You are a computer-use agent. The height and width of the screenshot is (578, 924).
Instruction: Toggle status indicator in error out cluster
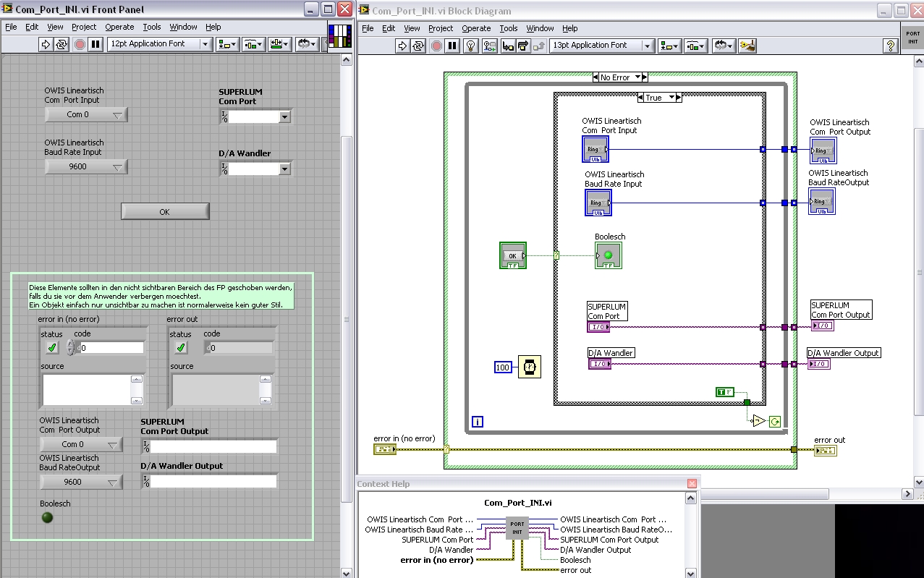pyautogui.click(x=181, y=348)
